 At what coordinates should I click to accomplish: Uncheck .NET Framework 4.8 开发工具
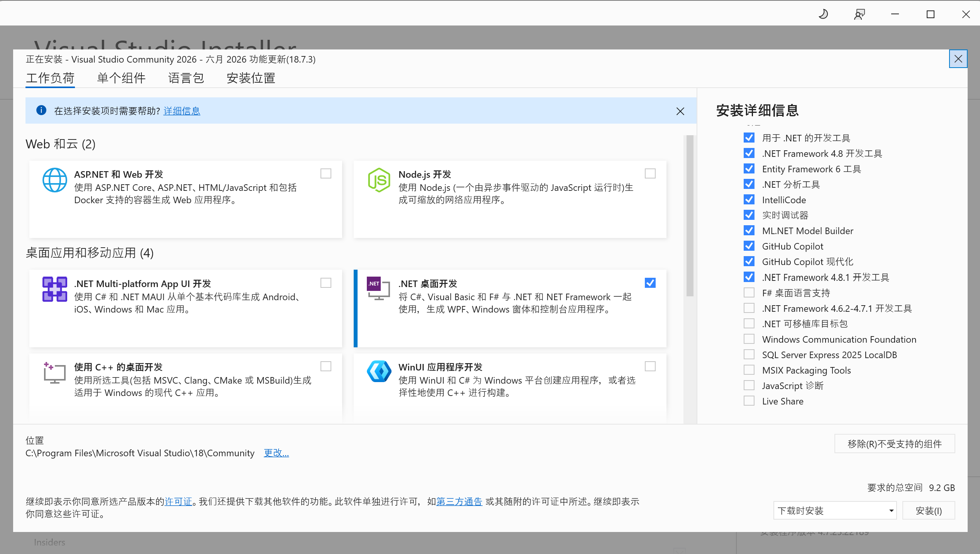coord(749,153)
